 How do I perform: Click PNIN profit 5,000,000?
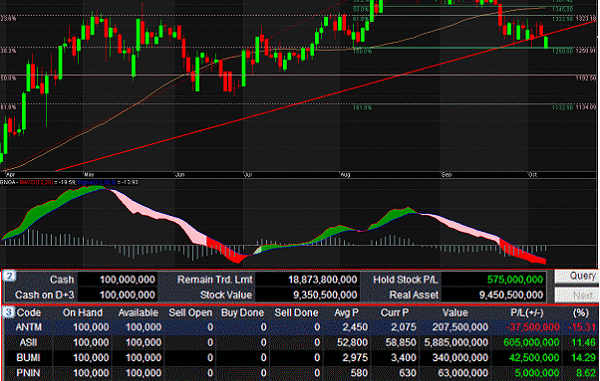537,373
